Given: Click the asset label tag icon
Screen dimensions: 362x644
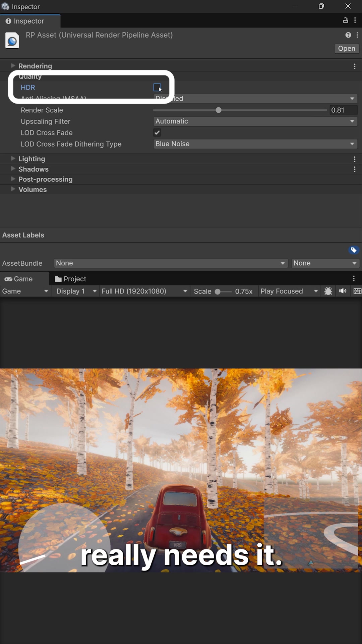Looking at the screenshot, I should [353, 250].
